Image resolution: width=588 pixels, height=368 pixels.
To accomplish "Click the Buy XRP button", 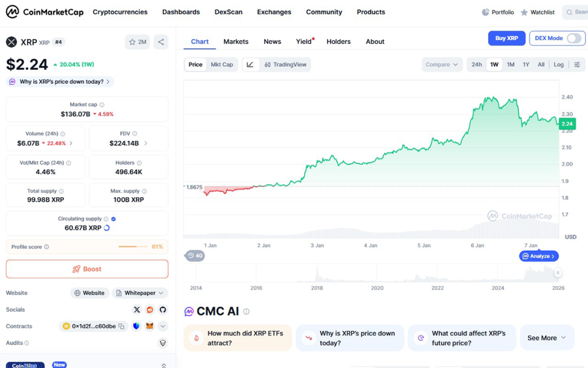I will pyautogui.click(x=506, y=39).
